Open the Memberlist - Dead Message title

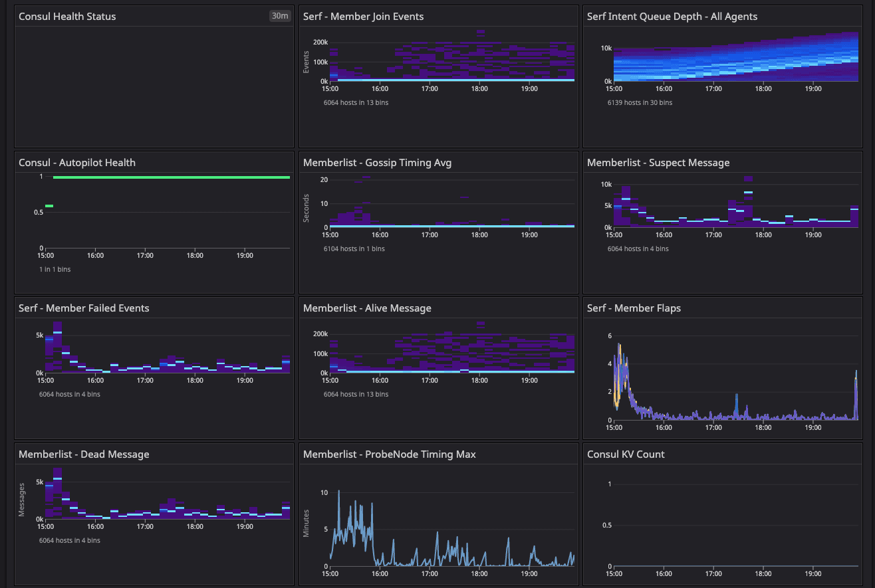pos(84,454)
